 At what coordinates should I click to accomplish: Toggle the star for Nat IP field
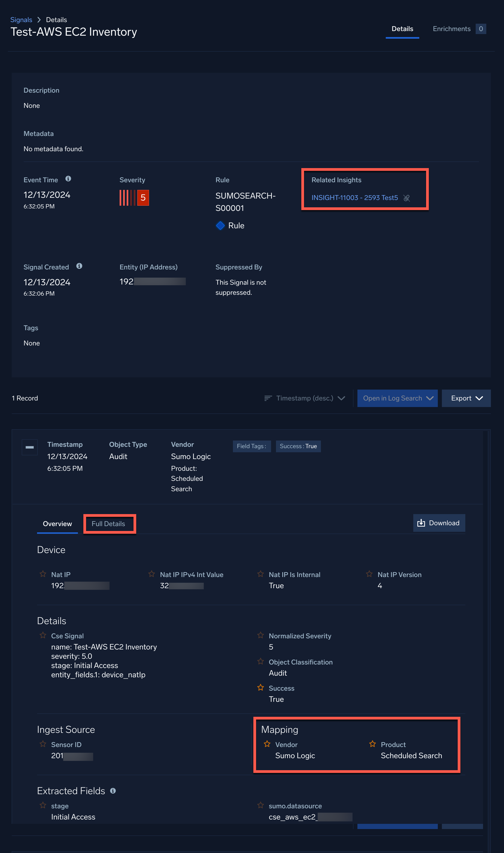click(x=43, y=574)
